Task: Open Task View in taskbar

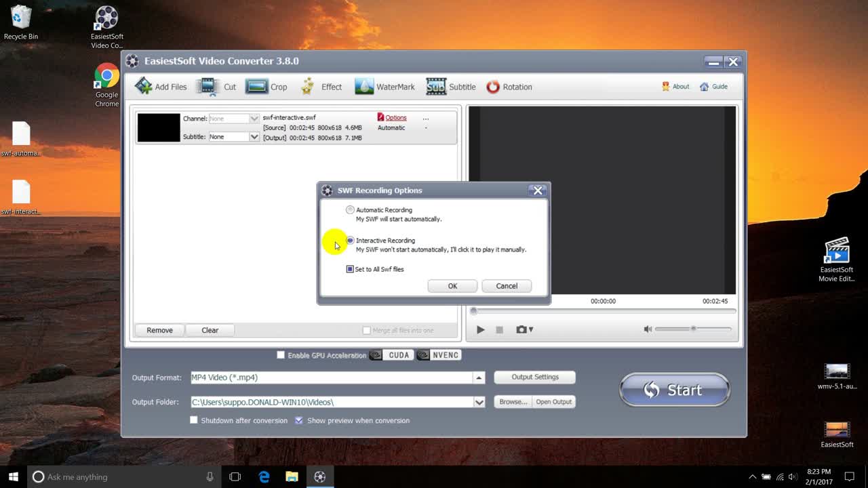Action: [x=235, y=476]
